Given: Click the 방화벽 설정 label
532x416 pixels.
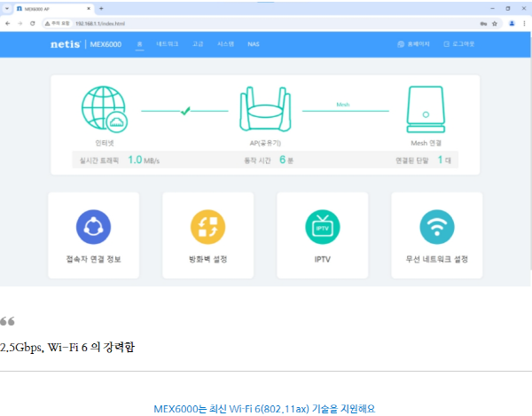Looking at the screenshot, I should [x=208, y=259].
